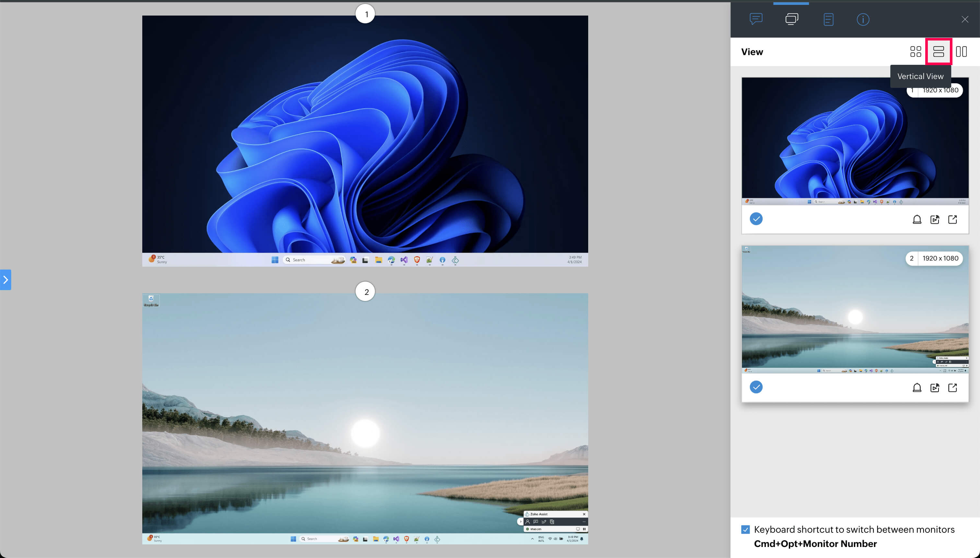Select the grid view layout icon

coord(916,51)
